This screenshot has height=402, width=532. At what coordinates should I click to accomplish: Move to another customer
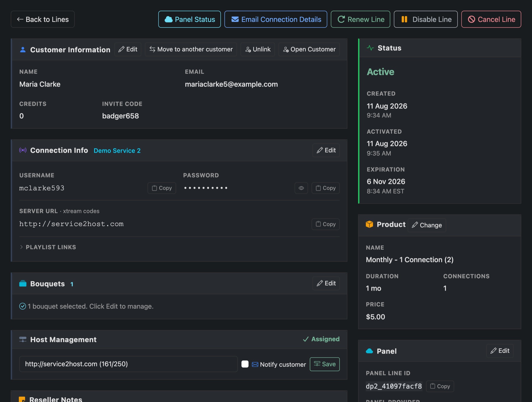click(x=191, y=49)
